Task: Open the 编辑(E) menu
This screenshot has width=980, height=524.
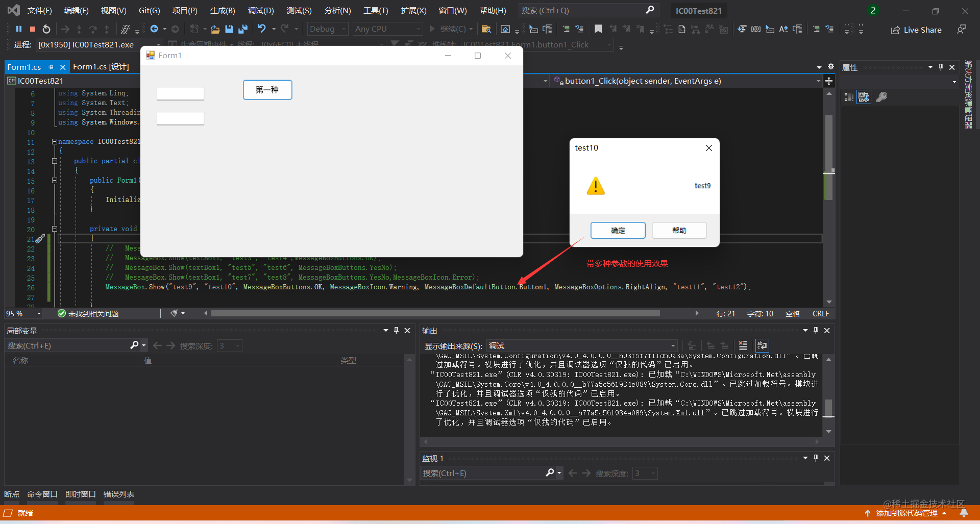Action: (77, 11)
